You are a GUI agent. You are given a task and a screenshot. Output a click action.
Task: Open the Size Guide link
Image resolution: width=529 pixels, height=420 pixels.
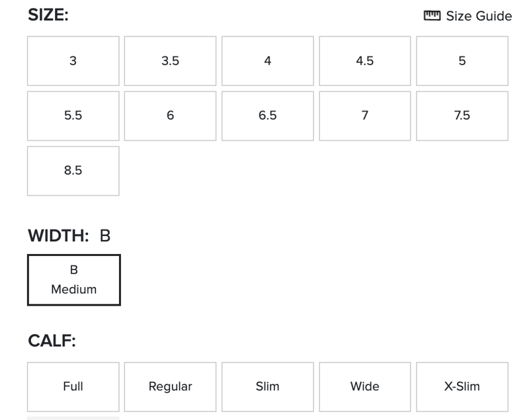click(x=478, y=16)
